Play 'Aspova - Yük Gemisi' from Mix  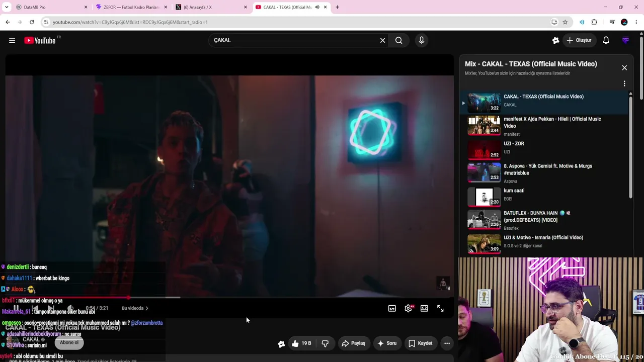pyautogui.click(x=544, y=173)
